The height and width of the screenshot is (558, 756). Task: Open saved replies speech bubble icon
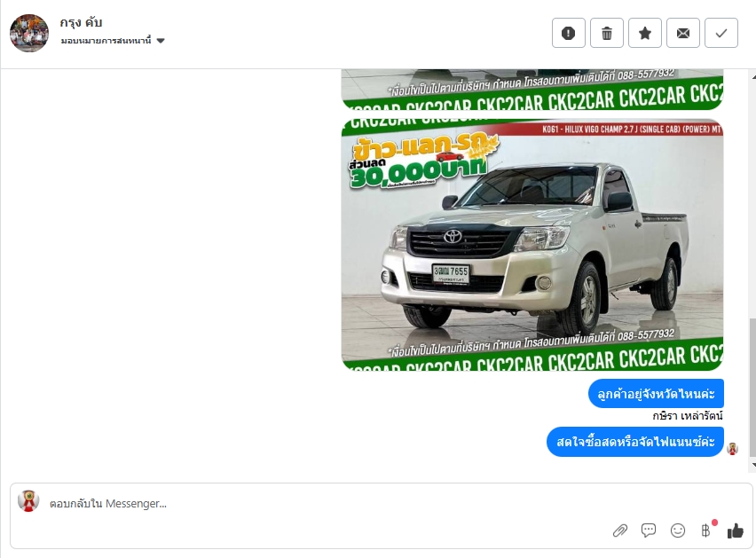(649, 530)
